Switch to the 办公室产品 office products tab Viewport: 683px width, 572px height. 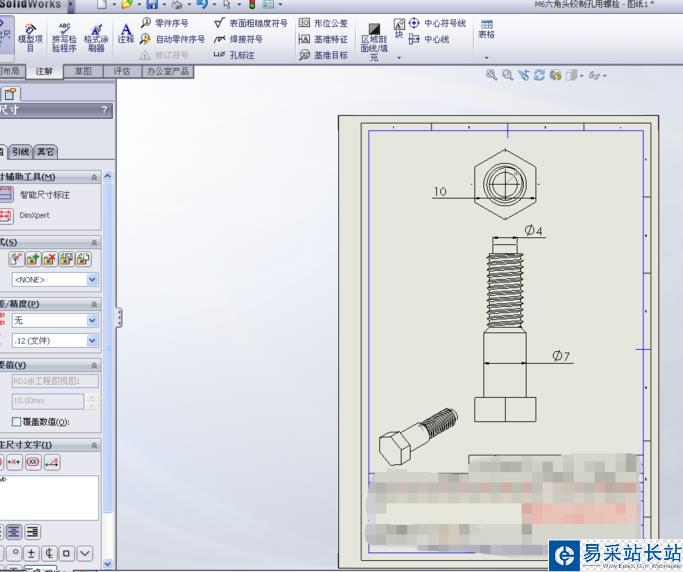coord(168,71)
